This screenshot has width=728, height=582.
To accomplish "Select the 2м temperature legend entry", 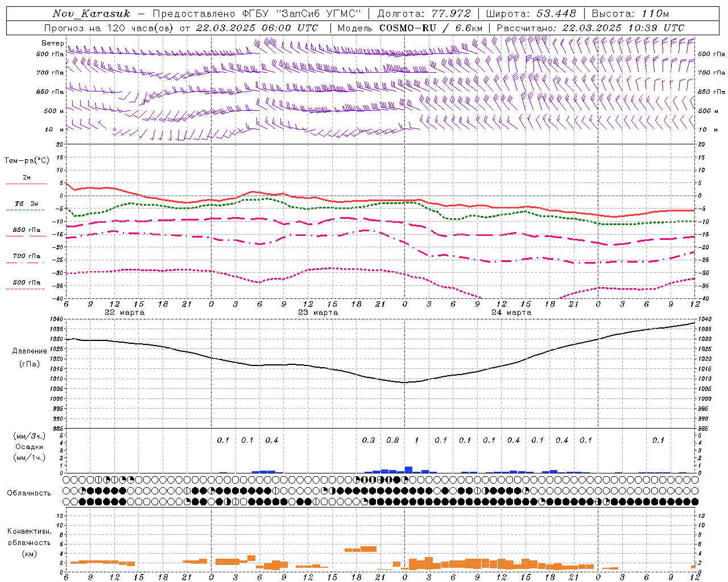I will tap(27, 178).
